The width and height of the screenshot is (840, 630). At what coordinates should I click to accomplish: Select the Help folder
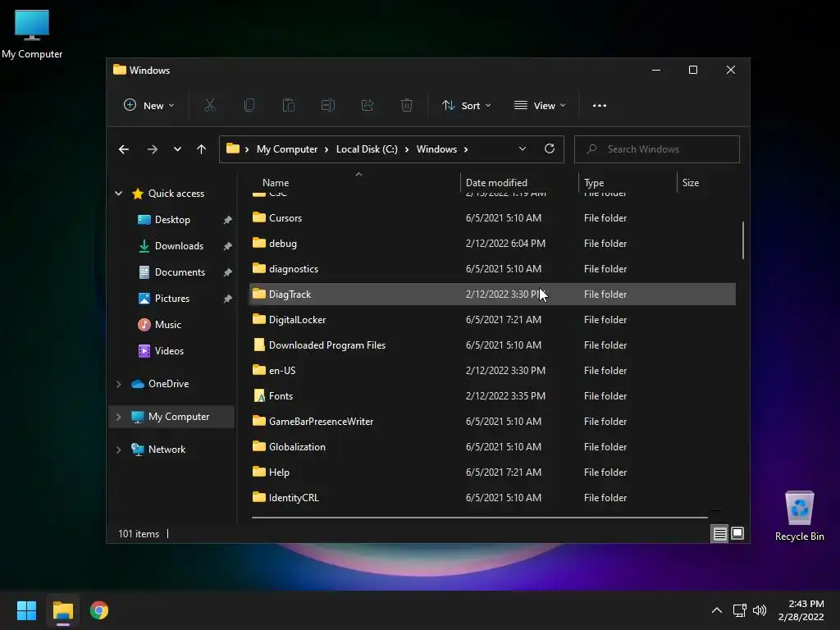492,472
